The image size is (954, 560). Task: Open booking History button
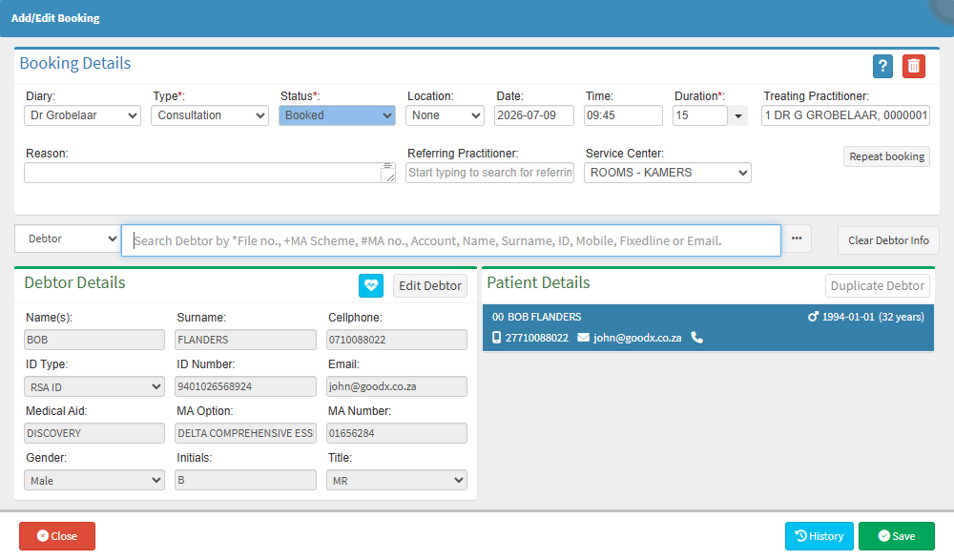(819, 535)
